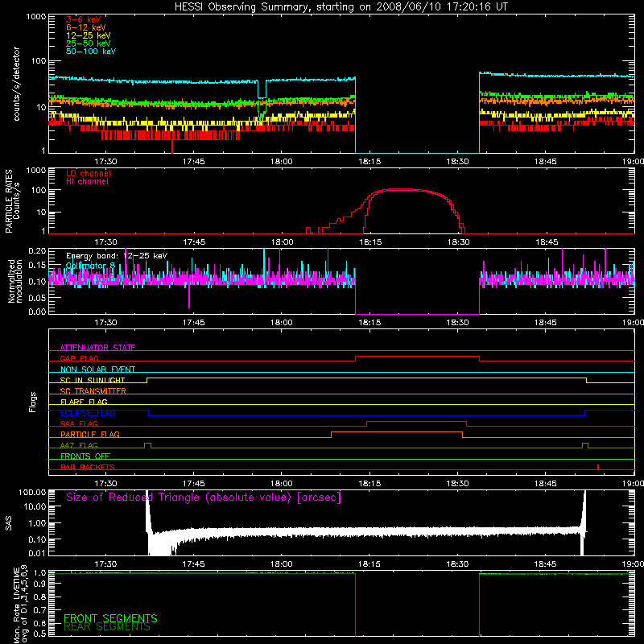Click the 'Size of Reduced Triangle' caption

coord(204,497)
